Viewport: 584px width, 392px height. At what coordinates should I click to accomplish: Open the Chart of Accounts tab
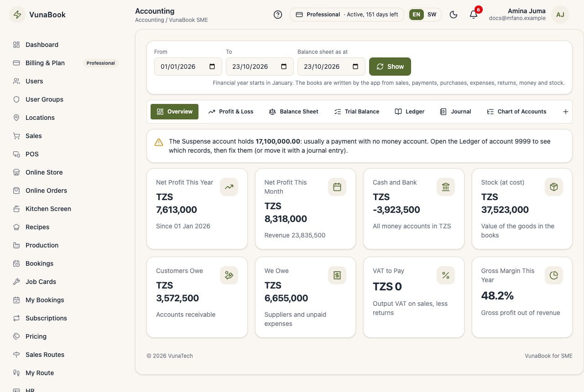click(x=516, y=112)
